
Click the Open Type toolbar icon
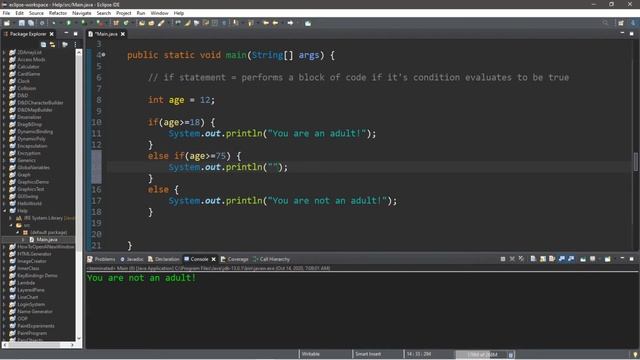tap(142, 23)
